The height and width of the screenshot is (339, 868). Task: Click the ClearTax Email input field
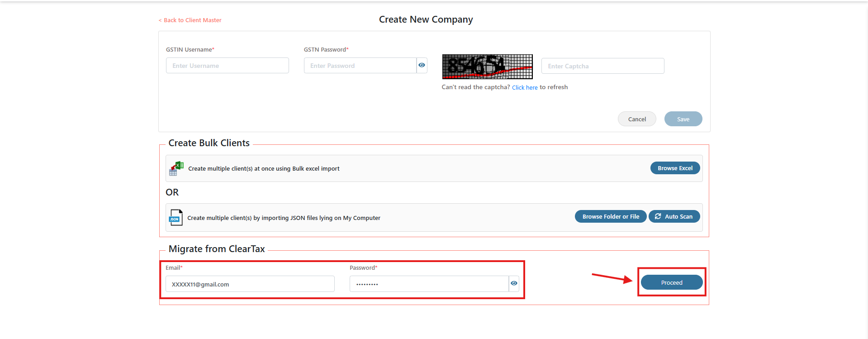pyautogui.click(x=250, y=284)
